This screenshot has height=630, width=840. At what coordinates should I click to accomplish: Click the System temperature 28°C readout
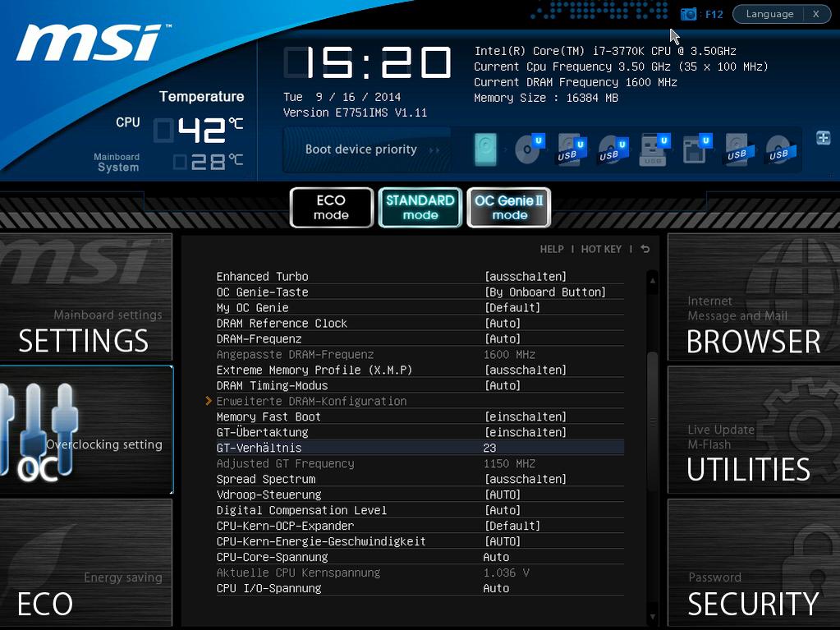tap(208, 161)
